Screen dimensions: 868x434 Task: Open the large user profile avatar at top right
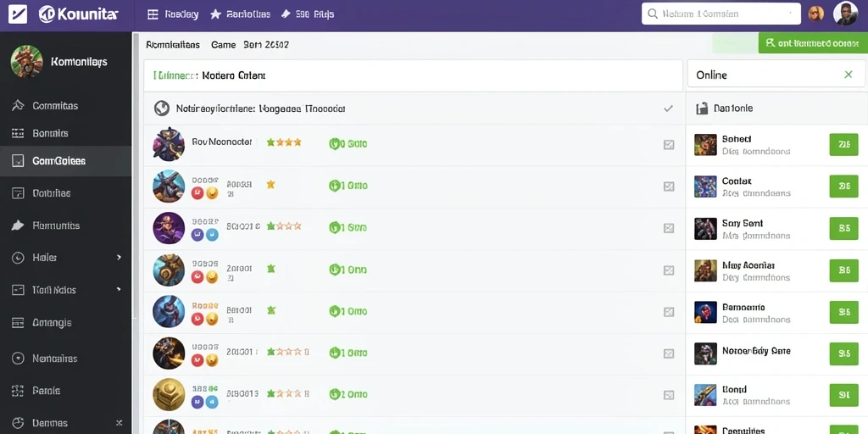pyautogui.click(x=845, y=14)
